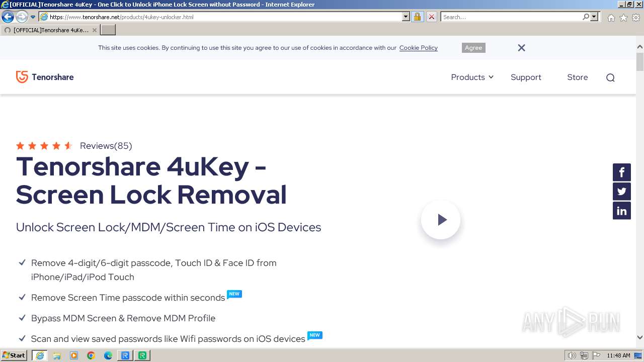Share on LinkedIn icon
Screen dimensions: 644x362
[621, 211]
